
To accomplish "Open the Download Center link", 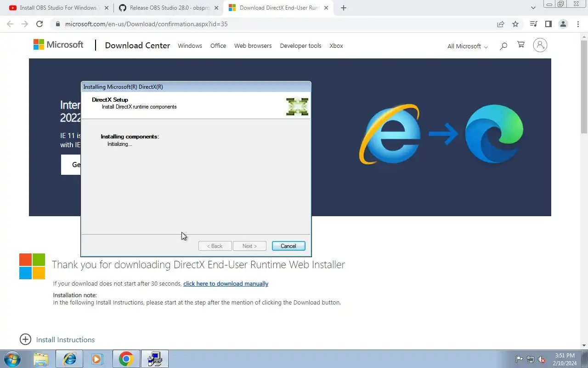I will pos(137,46).
